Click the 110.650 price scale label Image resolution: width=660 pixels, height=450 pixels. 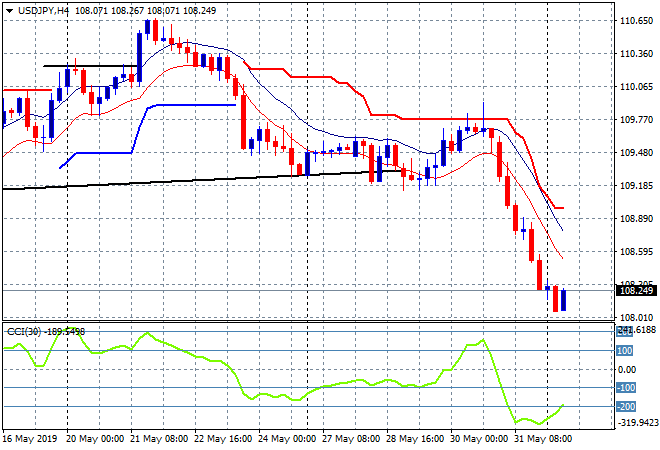point(636,21)
